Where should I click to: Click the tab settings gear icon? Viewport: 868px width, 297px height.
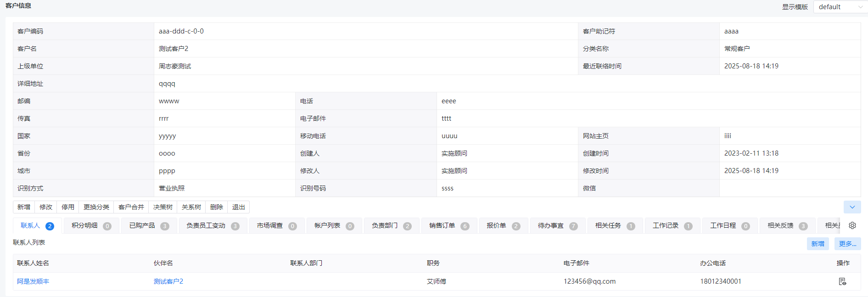click(852, 225)
